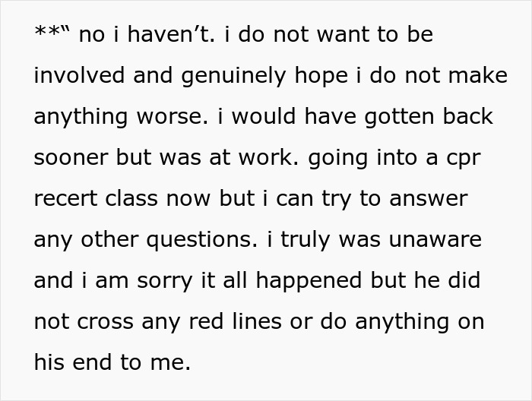Click the leading double asterisks

pos(46,33)
